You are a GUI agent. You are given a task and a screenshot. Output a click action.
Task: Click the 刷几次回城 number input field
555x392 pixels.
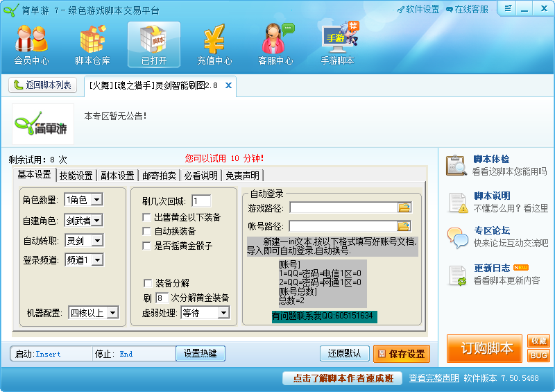point(201,201)
